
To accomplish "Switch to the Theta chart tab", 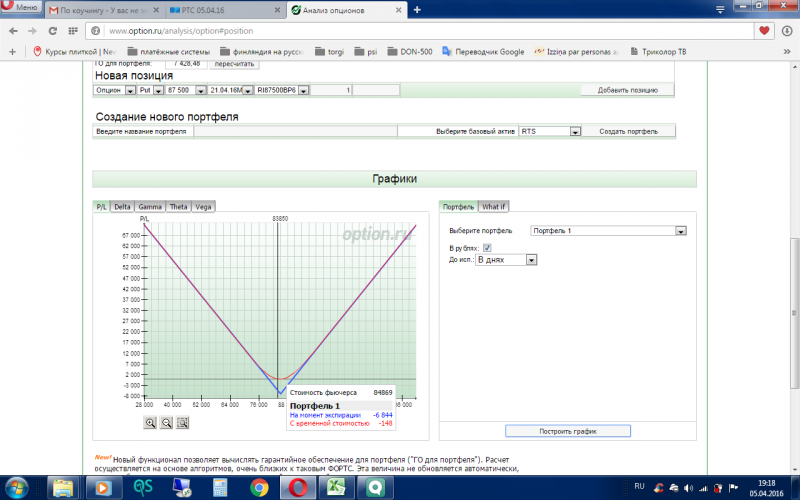I will pos(179,207).
